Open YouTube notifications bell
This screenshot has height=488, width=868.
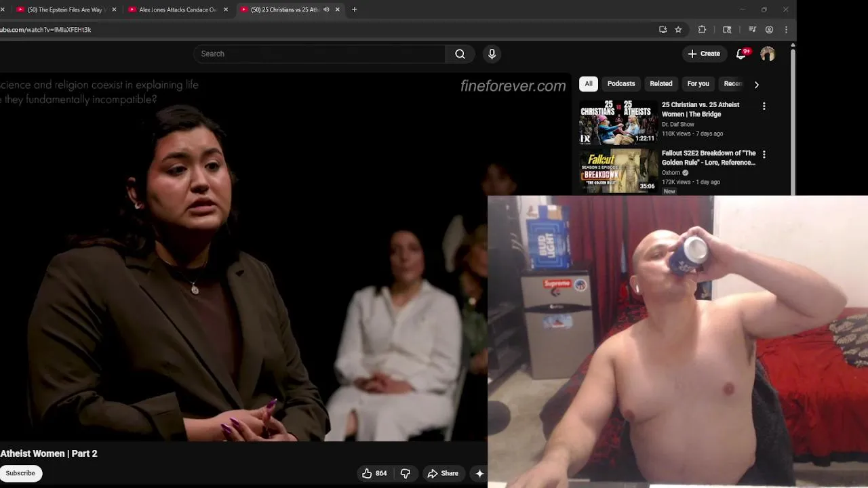tap(741, 54)
